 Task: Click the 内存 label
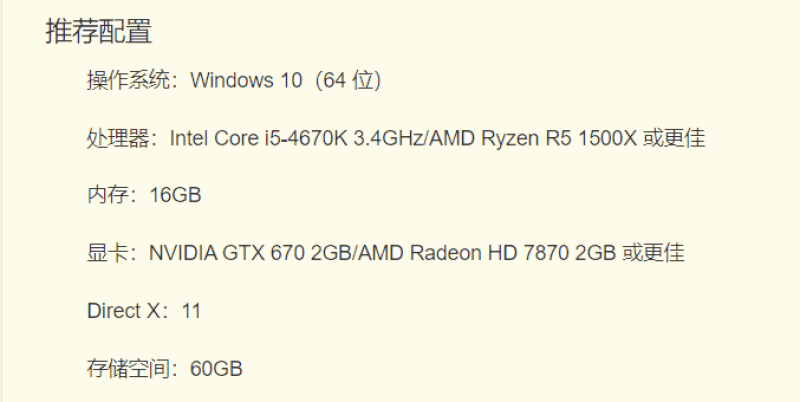pos(108,195)
